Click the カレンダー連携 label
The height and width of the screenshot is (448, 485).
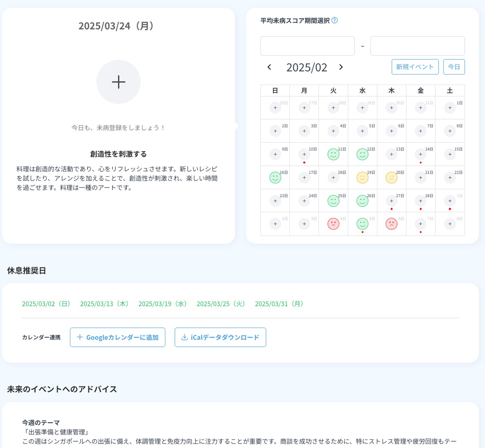41,337
